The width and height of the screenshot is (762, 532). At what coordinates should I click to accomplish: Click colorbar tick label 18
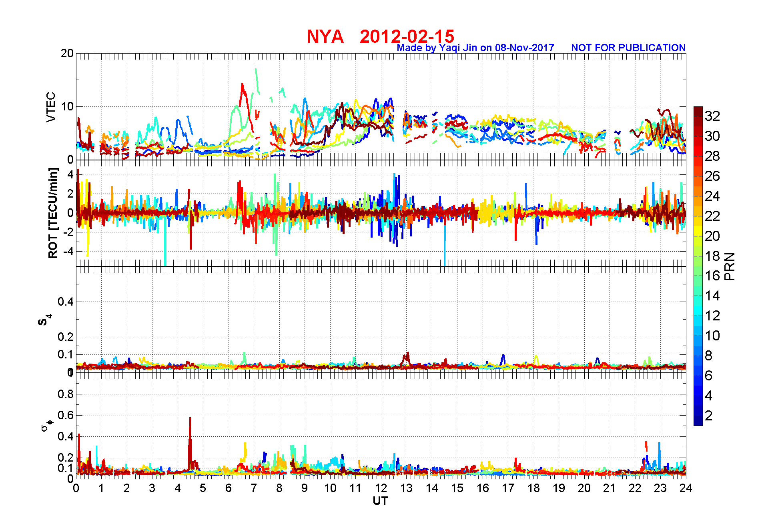pyautogui.click(x=712, y=256)
